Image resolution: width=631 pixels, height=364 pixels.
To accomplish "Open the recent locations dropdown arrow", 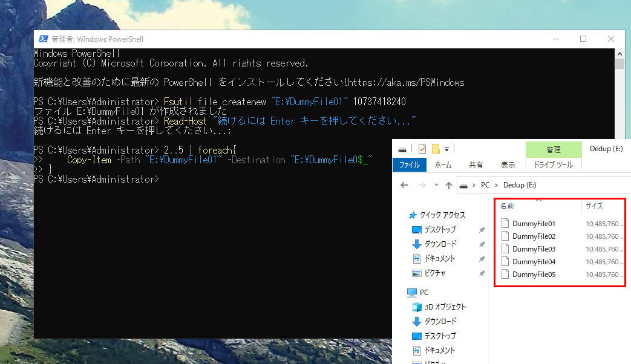I will (x=436, y=185).
